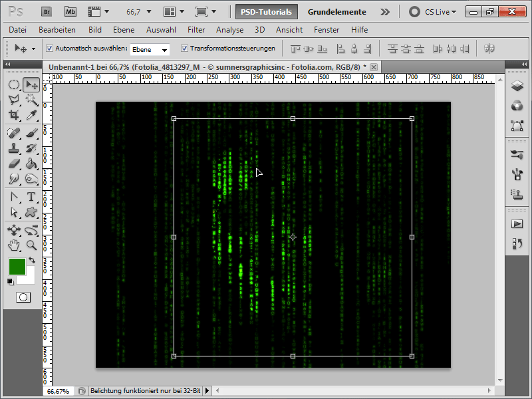Select the 3D Object Rotate tool
This screenshot has height=399, width=532.
pos(14,230)
